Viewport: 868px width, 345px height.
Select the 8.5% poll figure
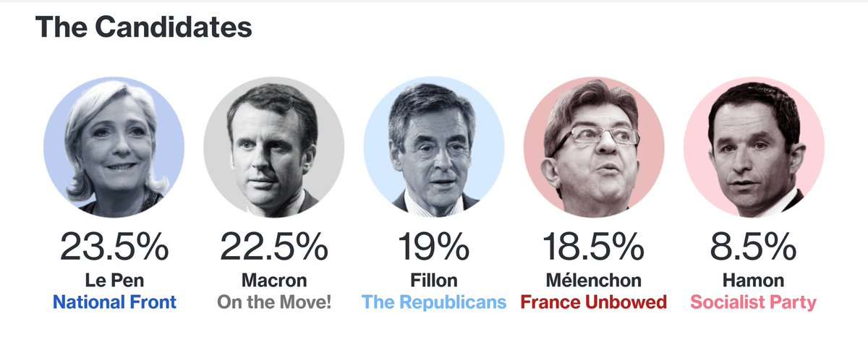pos(754,248)
